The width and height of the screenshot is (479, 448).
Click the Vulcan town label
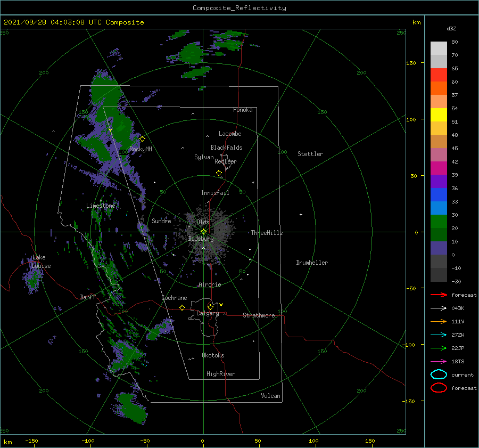pyautogui.click(x=270, y=396)
